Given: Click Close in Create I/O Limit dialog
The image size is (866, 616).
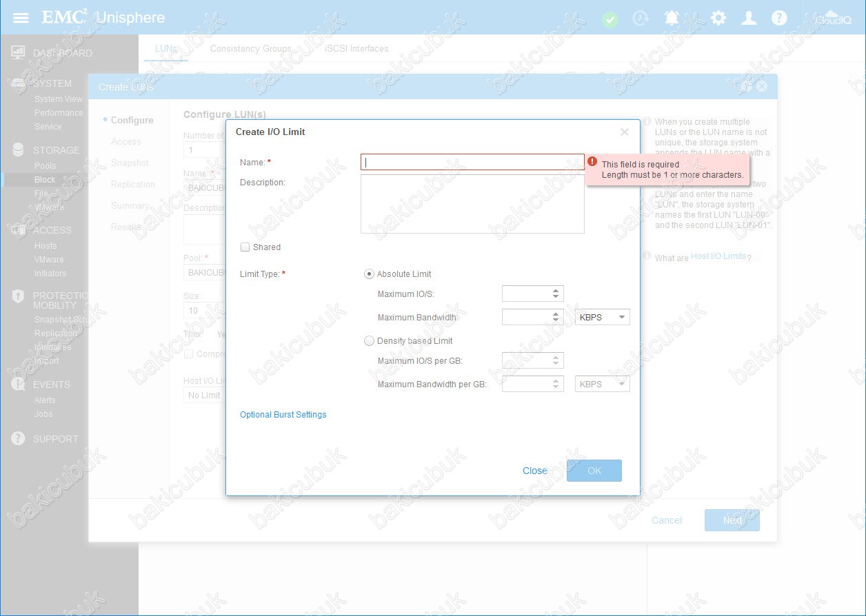Looking at the screenshot, I should pos(535,471).
